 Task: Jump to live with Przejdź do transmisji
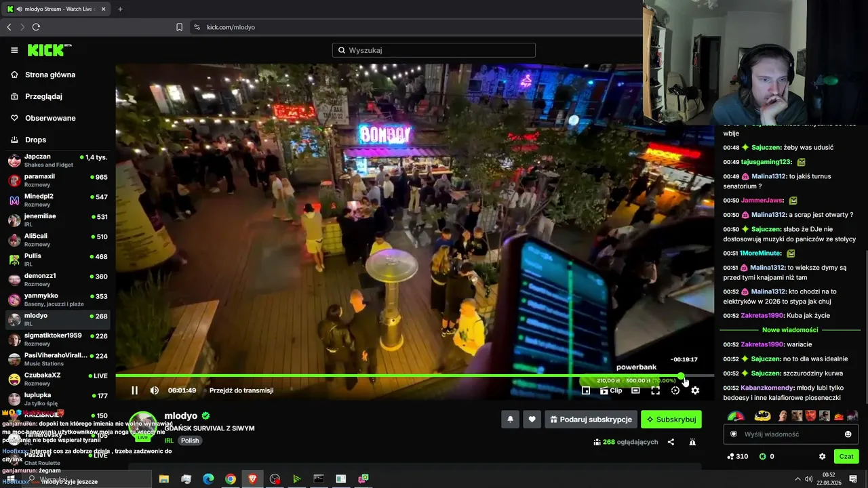tap(241, 390)
